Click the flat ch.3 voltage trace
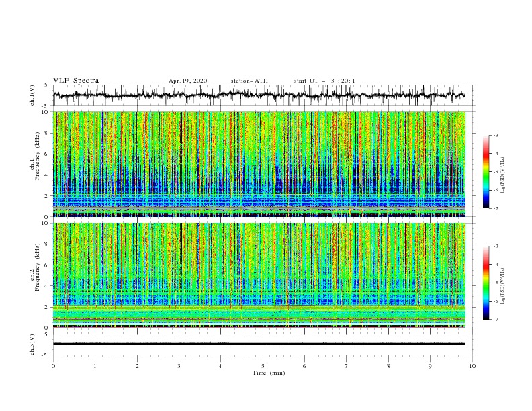The width and height of the screenshot is (532, 411). 259,344
